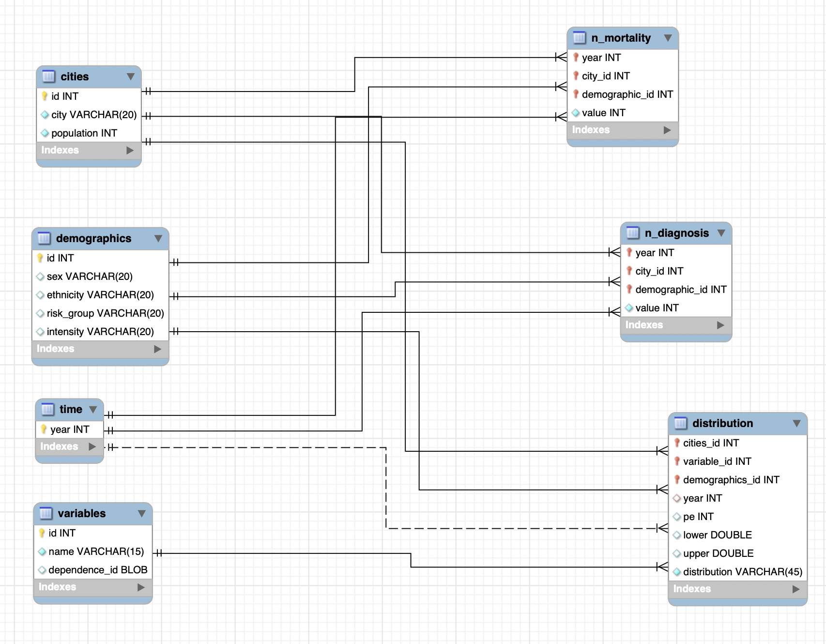Click the n_mortality table icon
Screen dimensions: 826x644
580,38
